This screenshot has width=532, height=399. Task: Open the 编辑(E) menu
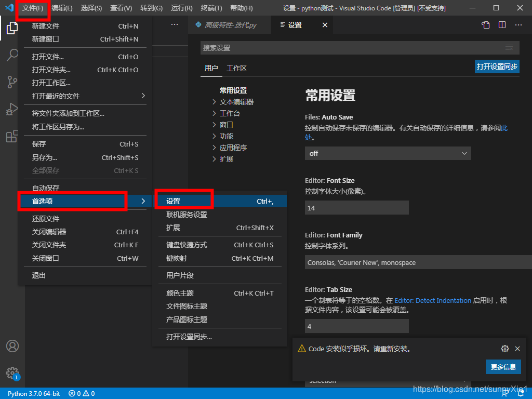tap(62, 8)
